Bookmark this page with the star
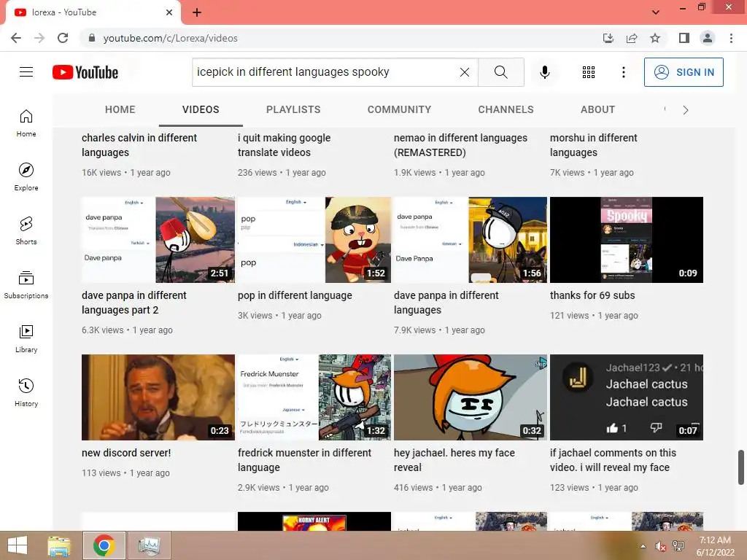 [655, 38]
